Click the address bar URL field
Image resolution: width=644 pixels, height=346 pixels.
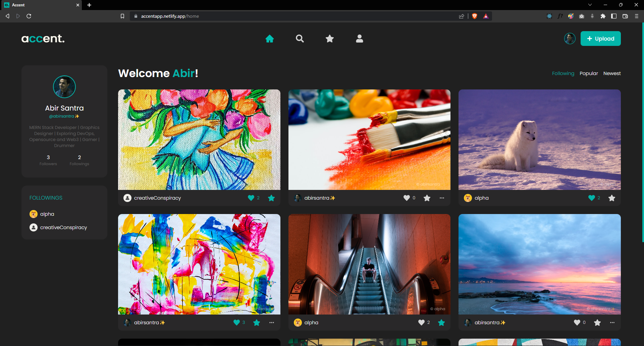294,16
